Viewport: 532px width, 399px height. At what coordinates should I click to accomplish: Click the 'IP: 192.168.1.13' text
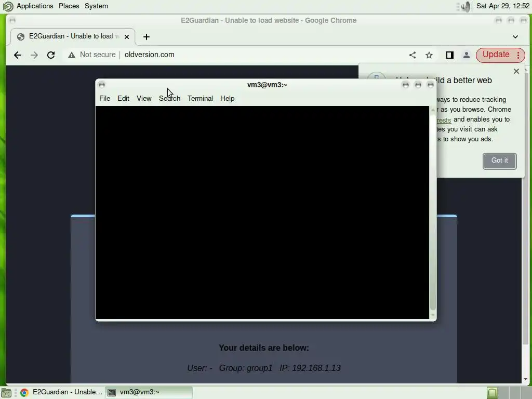pos(310,368)
